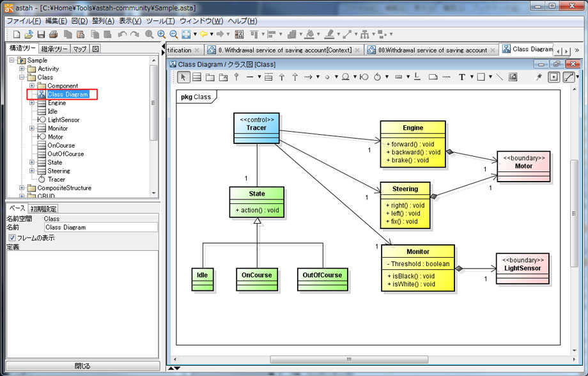
Task: Select LightSensor in the structure tree
Action: coord(63,120)
